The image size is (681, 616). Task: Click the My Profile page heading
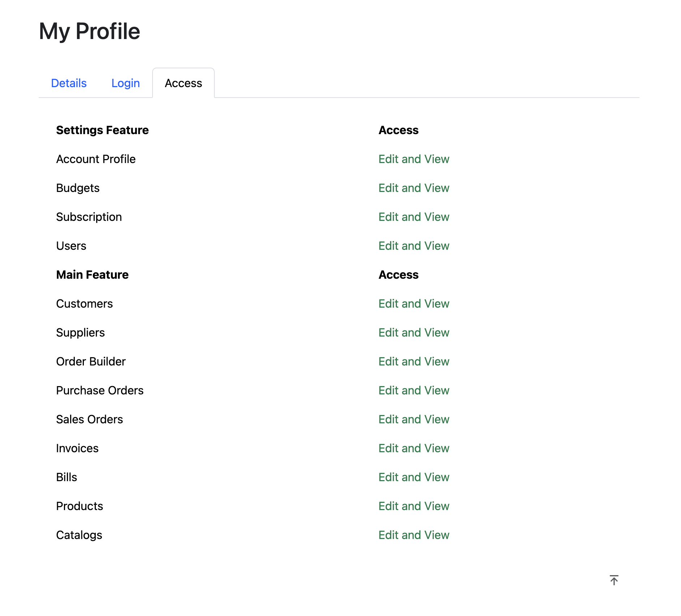(89, 31)
